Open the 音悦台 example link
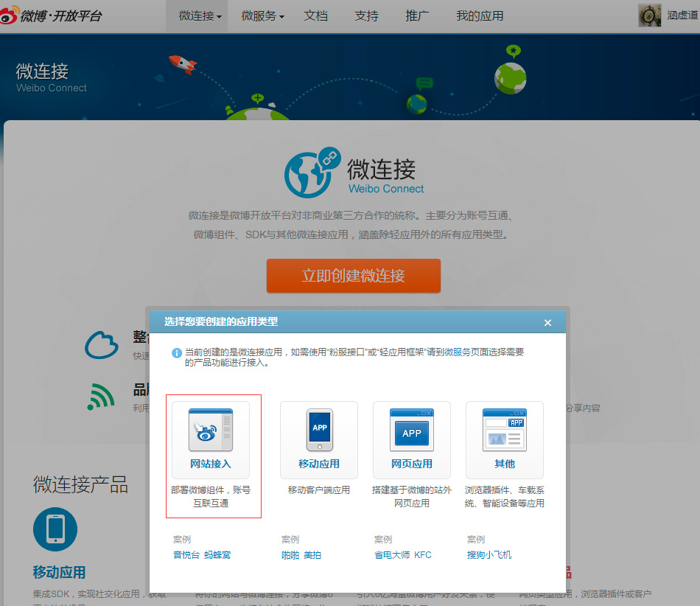 pyautogui.click(x=186, y=555)
